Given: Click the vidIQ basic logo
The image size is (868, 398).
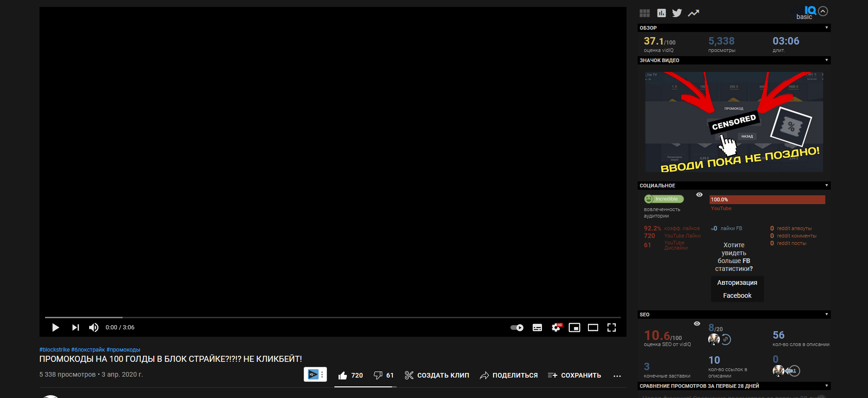Looking at the screenshot, I should [806, 13].
